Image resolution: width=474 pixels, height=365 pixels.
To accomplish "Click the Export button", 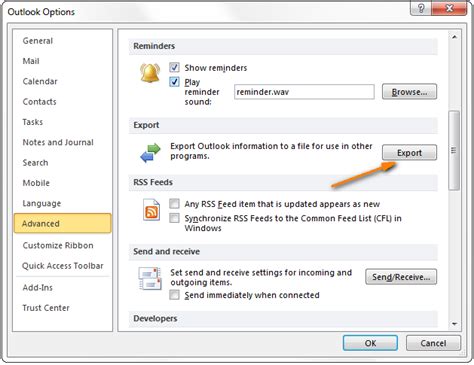I will click(409, 153).
